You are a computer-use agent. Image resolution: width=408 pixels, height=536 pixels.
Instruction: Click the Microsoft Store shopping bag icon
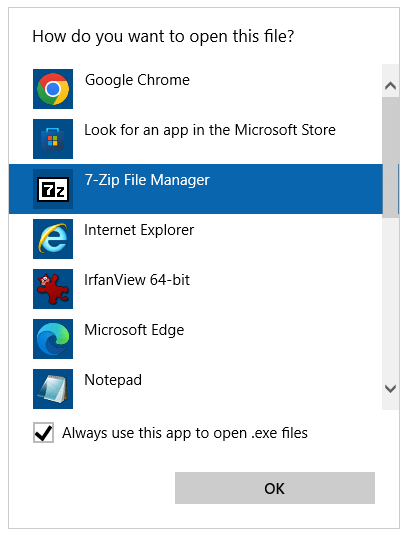(x=53, y=139)
